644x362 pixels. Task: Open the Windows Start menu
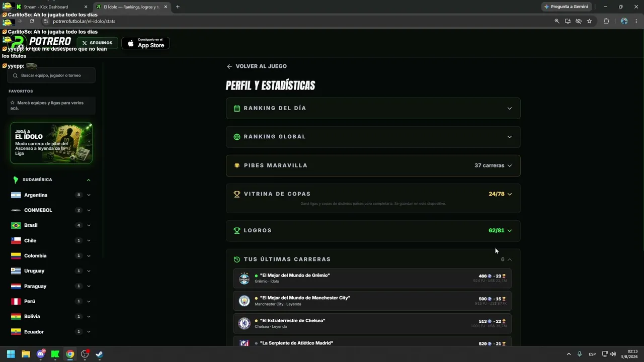(11, 354)
